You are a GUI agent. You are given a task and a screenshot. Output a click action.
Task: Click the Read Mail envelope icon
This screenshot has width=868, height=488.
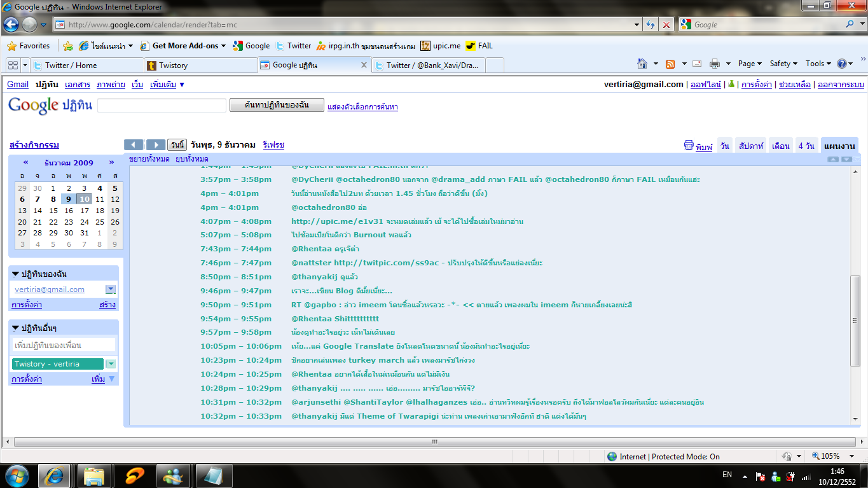(x=697, y=64)
